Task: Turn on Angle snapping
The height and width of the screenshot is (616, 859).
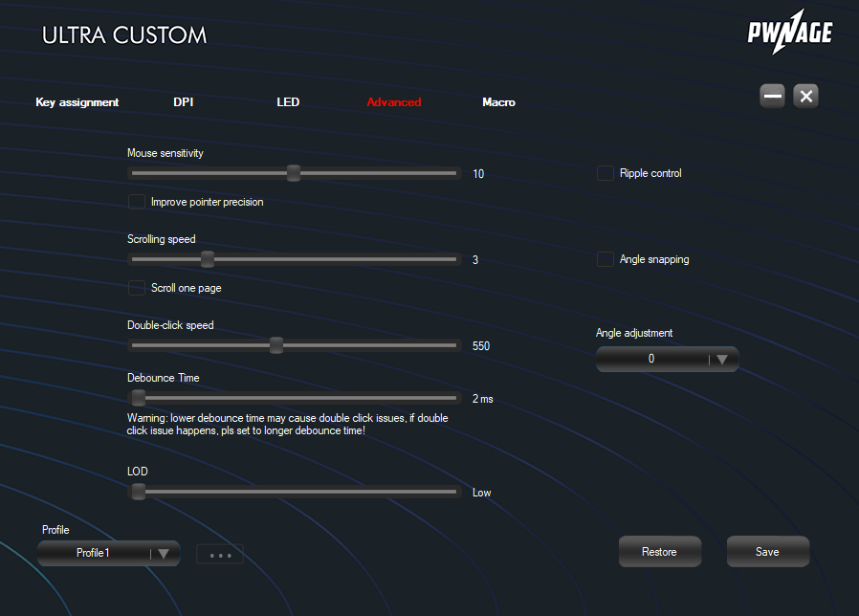Action: 606,259
